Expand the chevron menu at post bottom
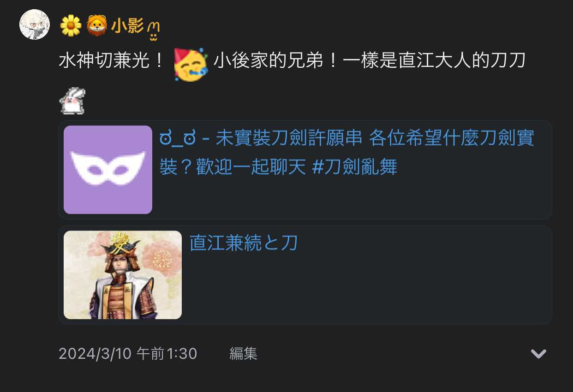Viewport: 573px width, 392px height. click(538, 354)
